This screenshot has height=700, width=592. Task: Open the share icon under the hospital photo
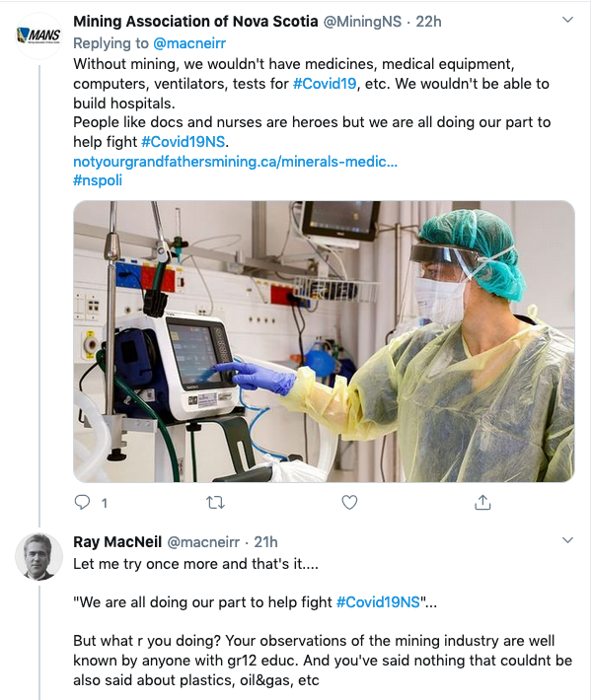click(x=482, y=503)
